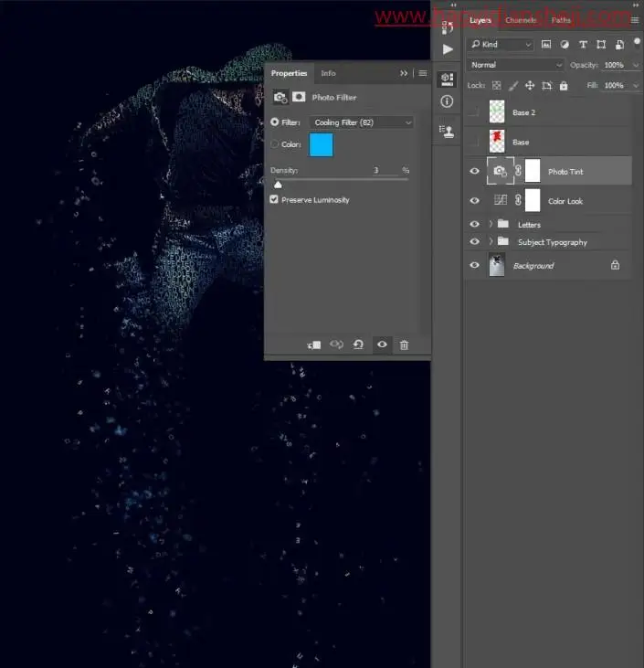644x668 pixels.
Task: Filter layers by adjustment layer icon
Action: coord(565,44)
